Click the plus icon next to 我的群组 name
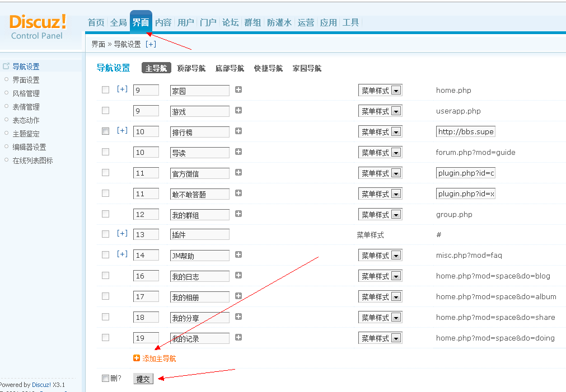The height and width of the screenshot is (392, 566). click(238, 214)
